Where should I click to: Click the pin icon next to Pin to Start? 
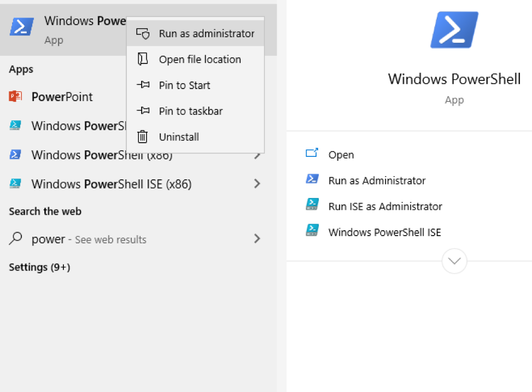click(143, 85)
